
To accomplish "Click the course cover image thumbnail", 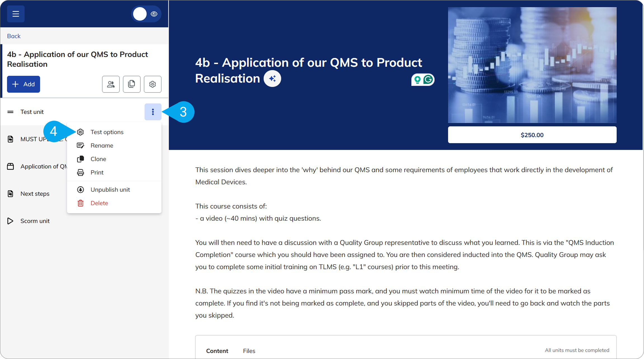I will (x=532, y=65).
